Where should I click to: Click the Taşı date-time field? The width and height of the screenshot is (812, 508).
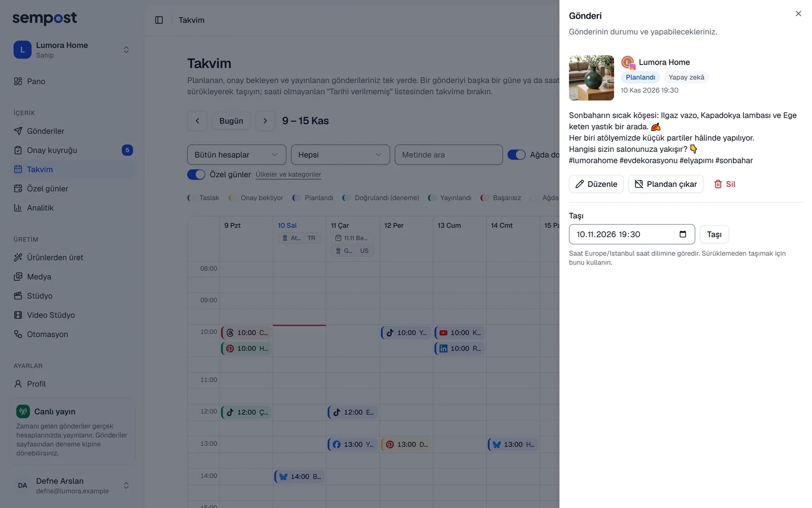coord(632,234)
